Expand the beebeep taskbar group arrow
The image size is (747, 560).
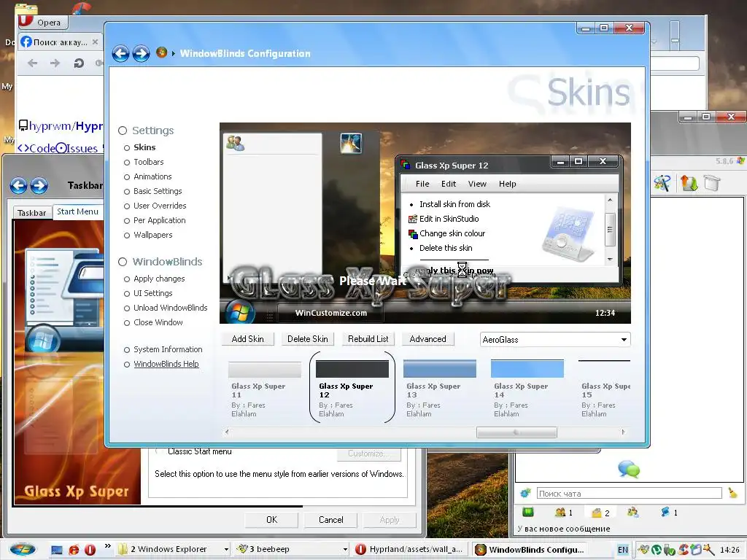click(x=345, y=550)
